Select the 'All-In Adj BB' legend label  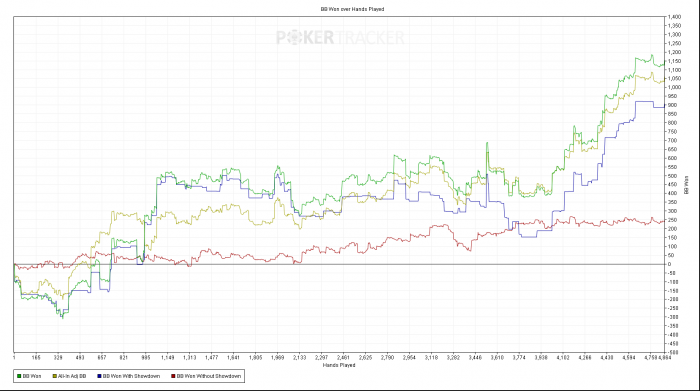point(71,376)
